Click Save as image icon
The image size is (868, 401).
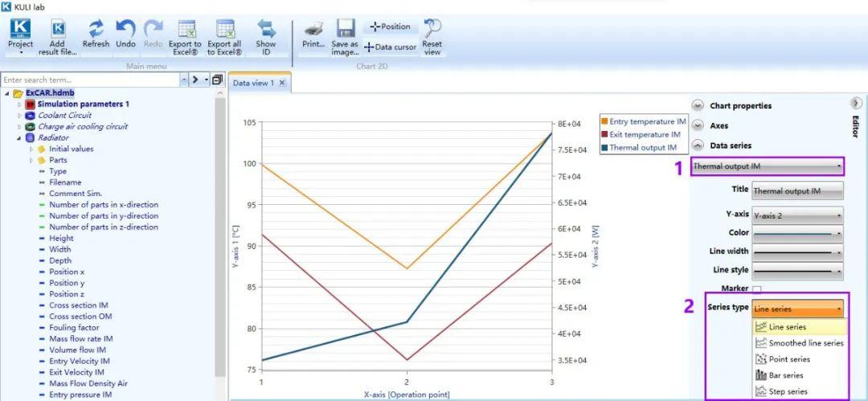[x=346, y=28]
